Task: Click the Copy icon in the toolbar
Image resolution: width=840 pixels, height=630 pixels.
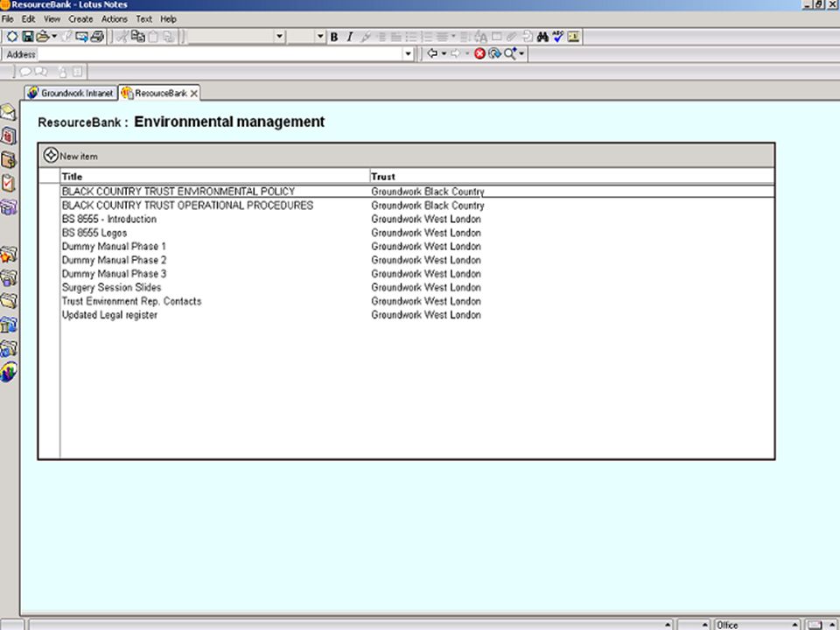Action: point(137,37)
